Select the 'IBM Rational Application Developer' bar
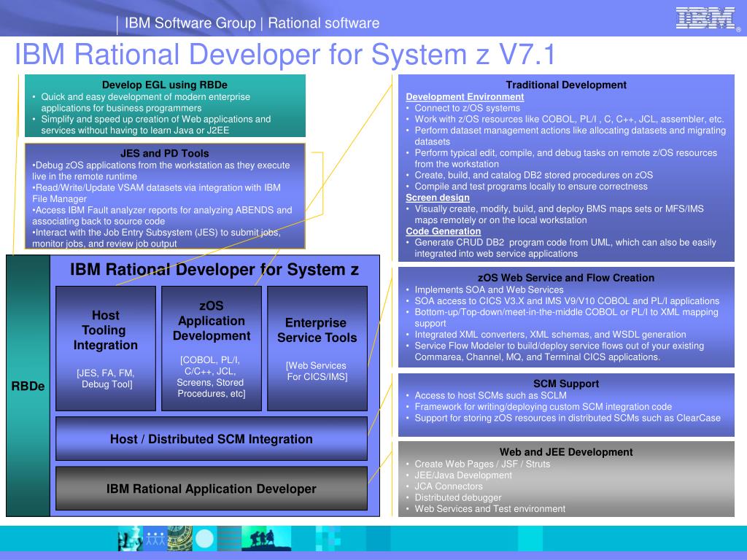Image resolution: width=747 pixels, height=560 pixels. click(212, 489)
